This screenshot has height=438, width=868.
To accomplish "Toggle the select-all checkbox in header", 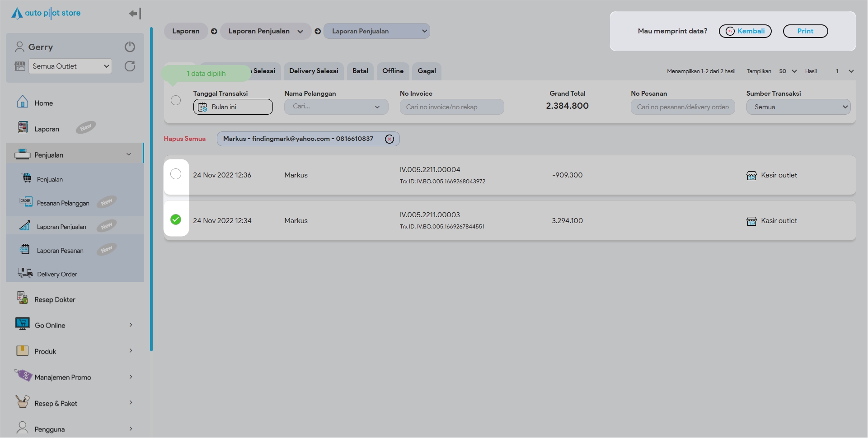I will point(176,100).
